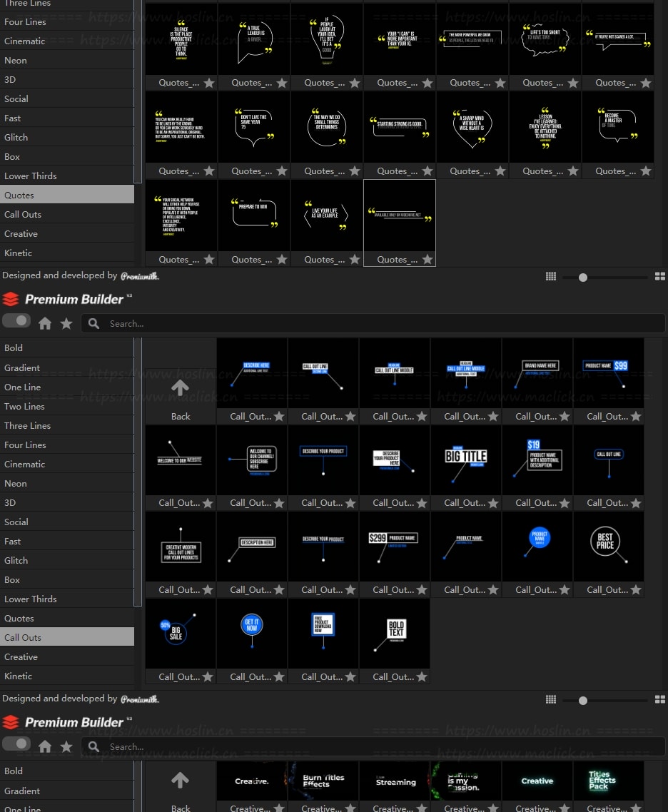Choose Cinematic in the Call Outs panel sidebar

pyautogui.click(x=67, y=465)
